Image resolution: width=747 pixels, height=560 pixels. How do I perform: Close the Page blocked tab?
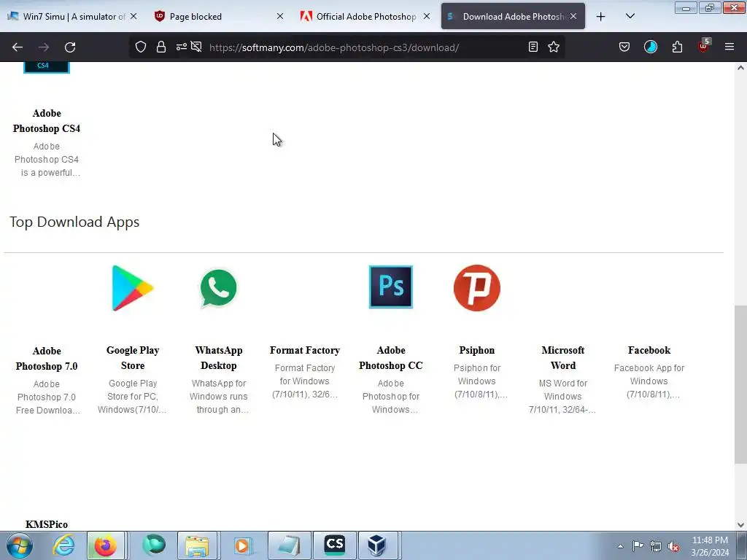tap(280, 17)
